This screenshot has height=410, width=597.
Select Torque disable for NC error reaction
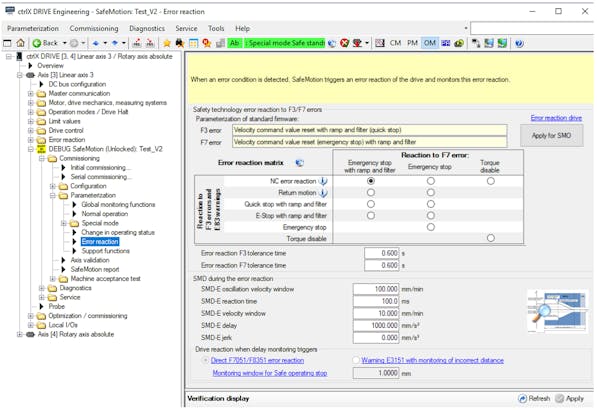tap(490, 181)
